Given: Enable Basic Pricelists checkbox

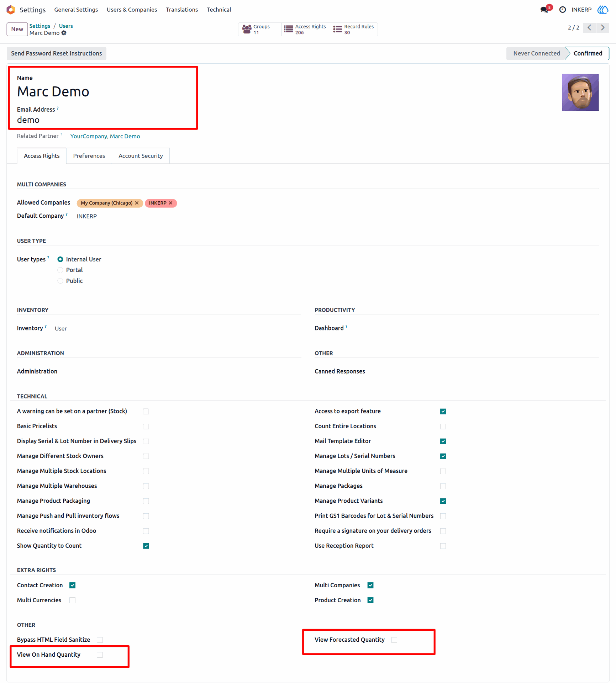Looking at the screenshot, I should tap(146, 426).
